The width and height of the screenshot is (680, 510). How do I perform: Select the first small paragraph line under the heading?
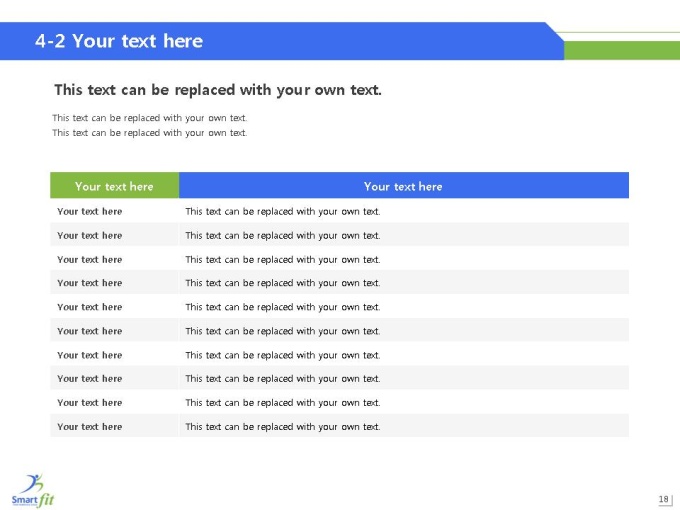tap(150, 118)
